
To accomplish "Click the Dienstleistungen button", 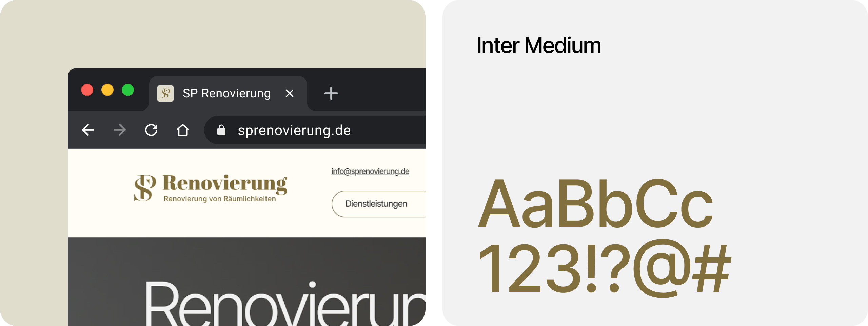I will click(378, 204).
